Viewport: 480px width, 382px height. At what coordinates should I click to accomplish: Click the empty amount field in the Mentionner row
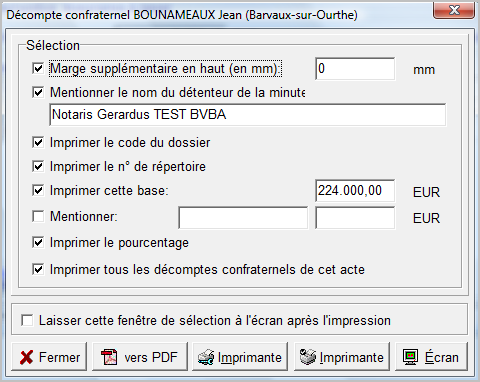pos(355,218)
